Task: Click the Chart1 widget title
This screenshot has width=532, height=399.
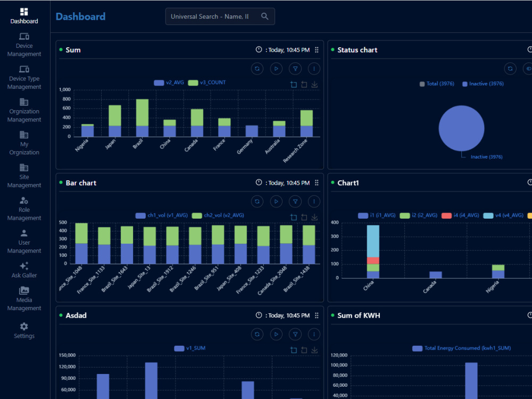Action: 348,183
